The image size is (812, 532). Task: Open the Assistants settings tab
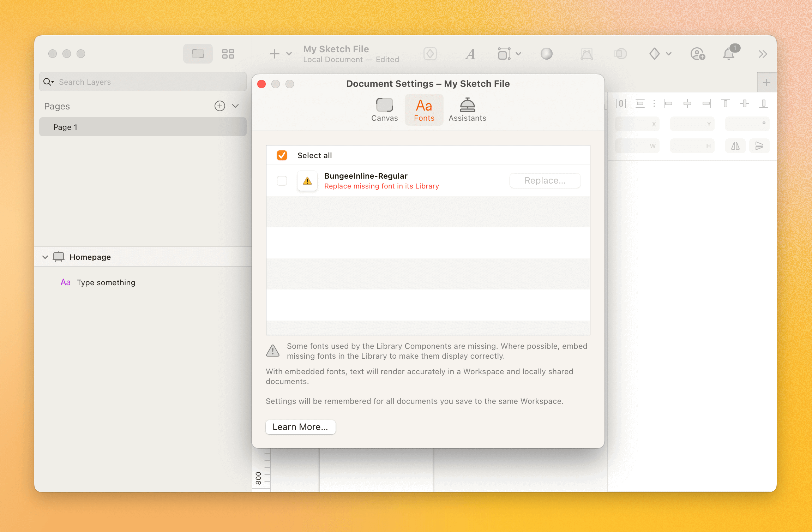[467, 110]
